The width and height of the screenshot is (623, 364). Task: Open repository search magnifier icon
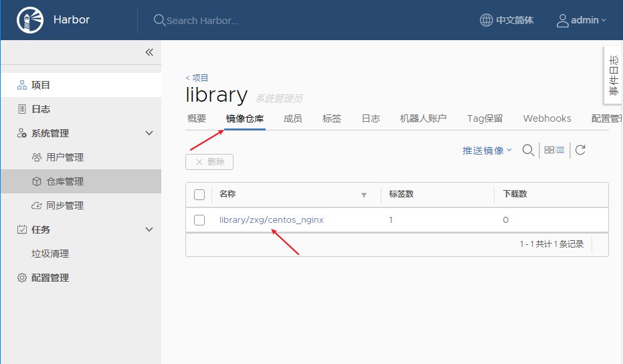(x=528, y=150)
